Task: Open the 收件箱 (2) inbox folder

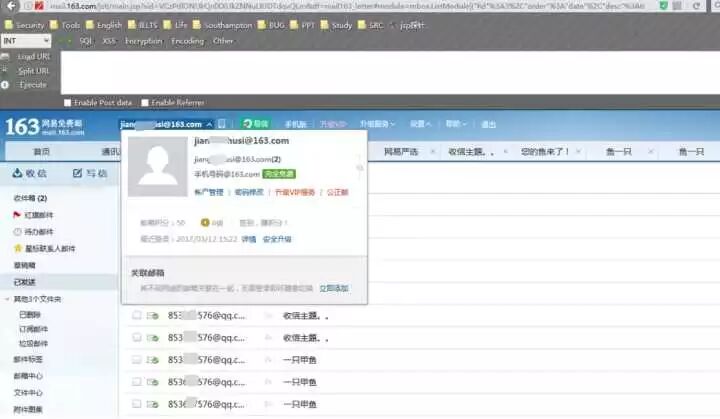Action: [30, 198]
